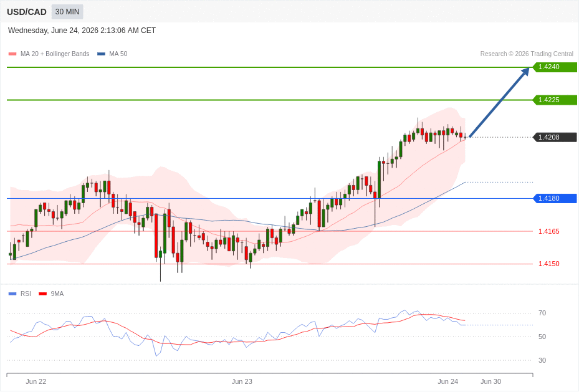Click the 1.4240 resistance price tag

pyautogui.click(x=555, y=67)
